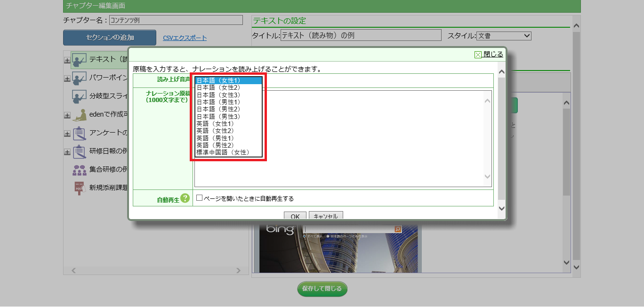Expand the テキスト tree node

(x=67, y=61)
